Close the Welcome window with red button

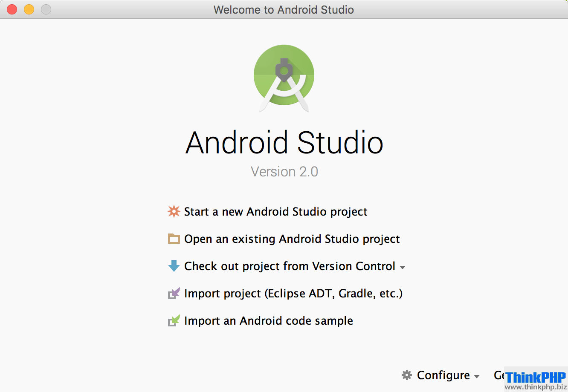(x=12, y=9)
